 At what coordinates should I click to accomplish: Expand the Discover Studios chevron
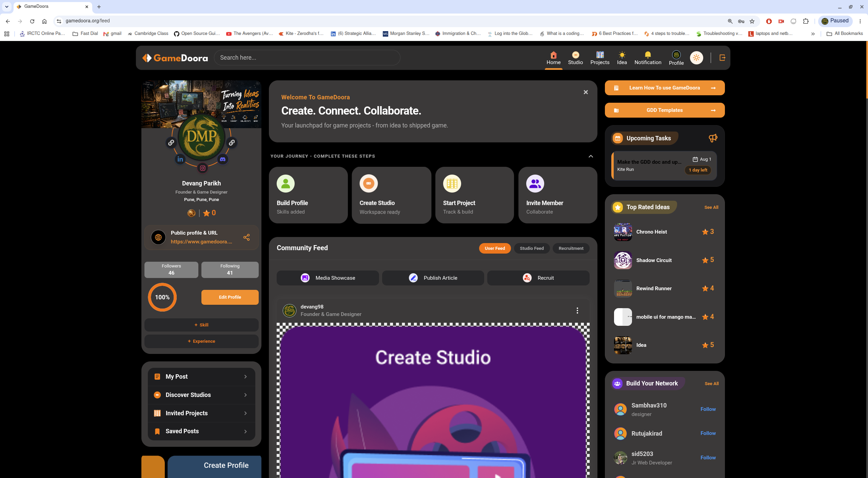coord(245,395)
